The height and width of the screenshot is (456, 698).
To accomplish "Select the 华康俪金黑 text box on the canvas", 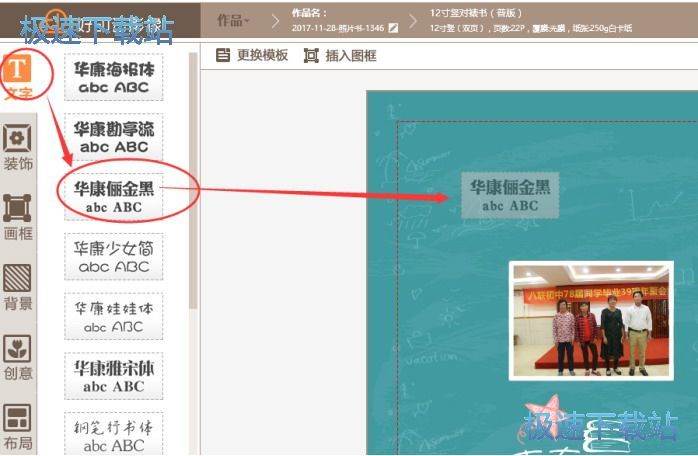I will (510, 195).
